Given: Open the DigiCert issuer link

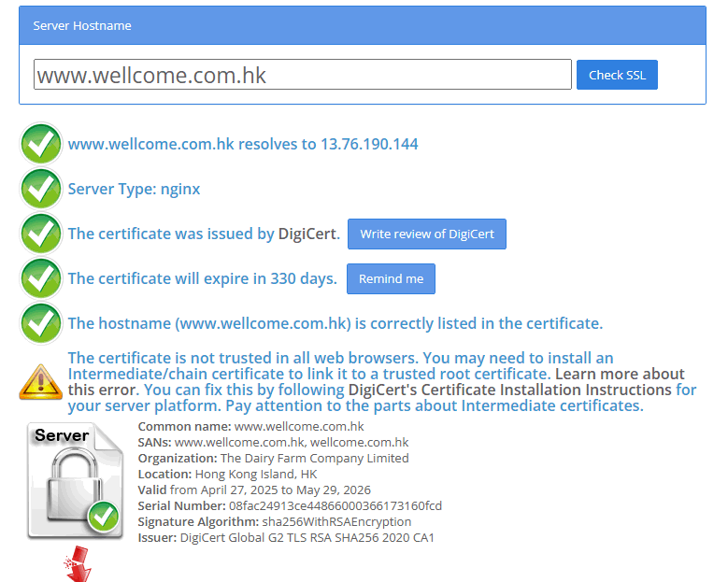Looking at the screenshot, I should 308,234.
